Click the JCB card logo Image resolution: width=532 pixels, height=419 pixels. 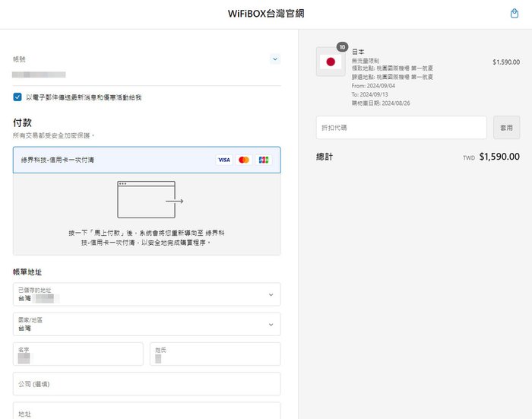tap(263, 160)
